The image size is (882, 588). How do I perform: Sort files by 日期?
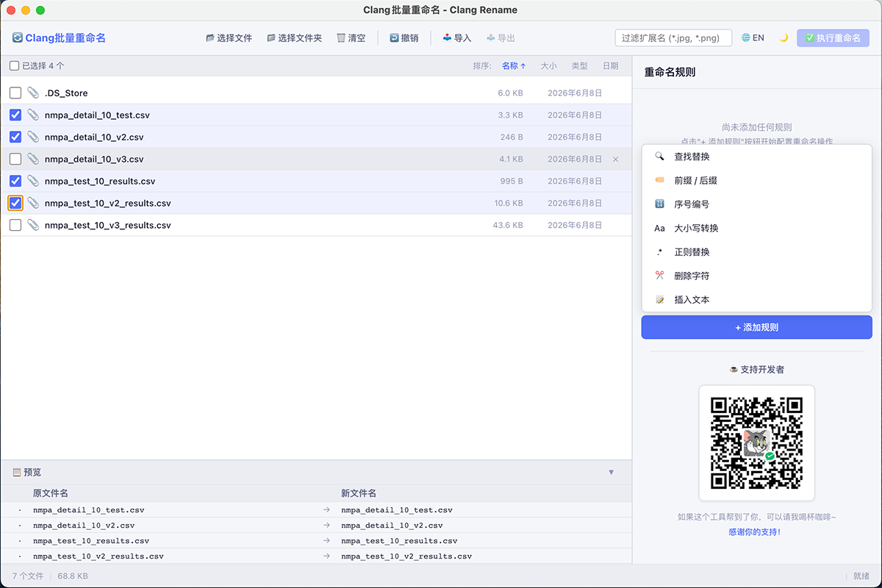click(x=610, y=65)
